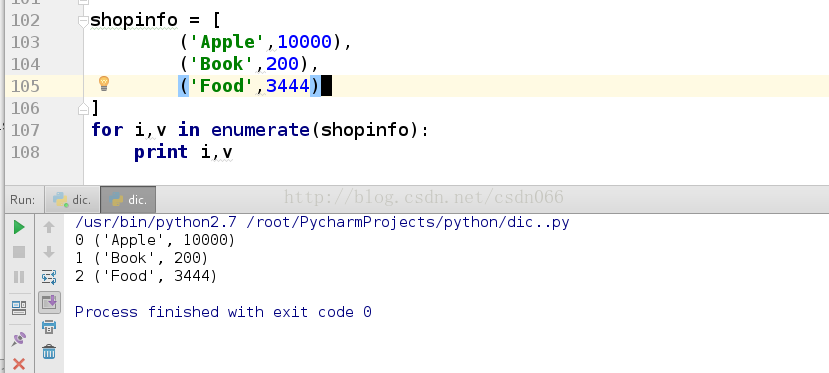Click the up-arrow stack trace icon
Screen dimensions: 829x373
coord(49,227)
